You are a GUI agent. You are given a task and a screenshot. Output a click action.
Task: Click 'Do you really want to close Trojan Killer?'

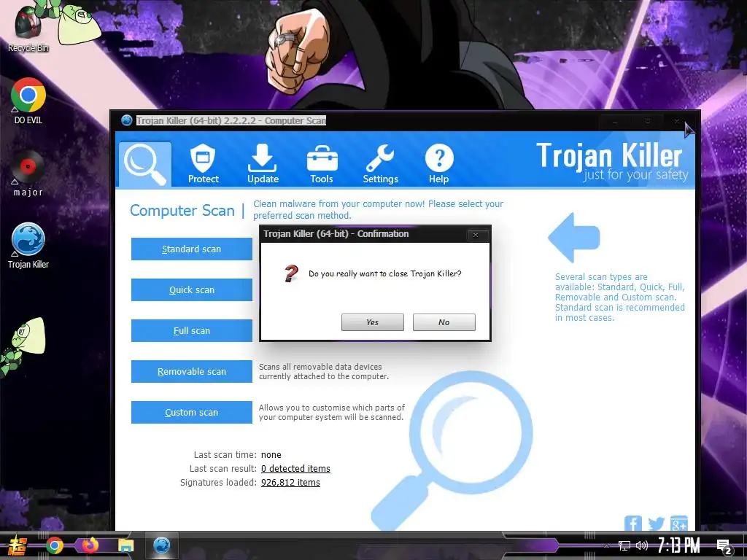(385, 274)
